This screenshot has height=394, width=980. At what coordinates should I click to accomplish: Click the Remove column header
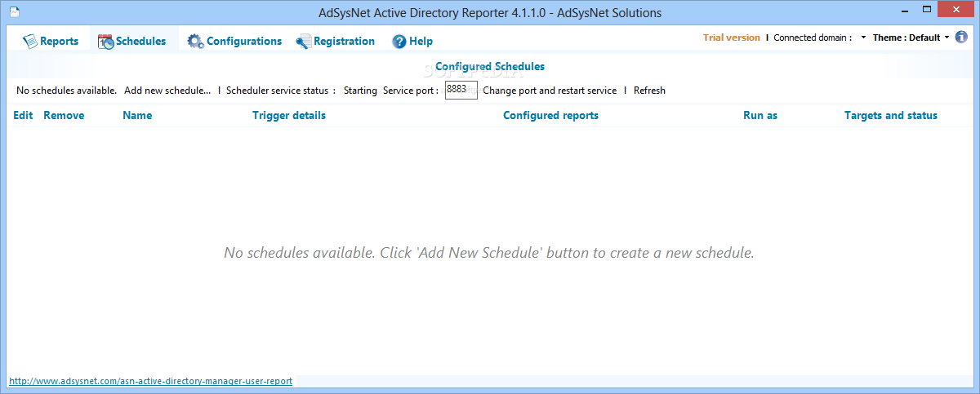pyautogui.click(x=64, y=115)
